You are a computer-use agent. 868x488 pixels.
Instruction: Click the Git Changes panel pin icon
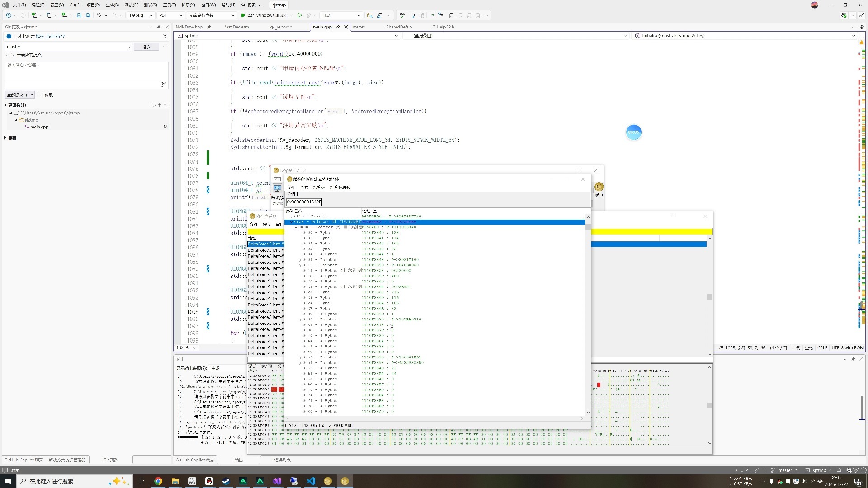[158, 27]
